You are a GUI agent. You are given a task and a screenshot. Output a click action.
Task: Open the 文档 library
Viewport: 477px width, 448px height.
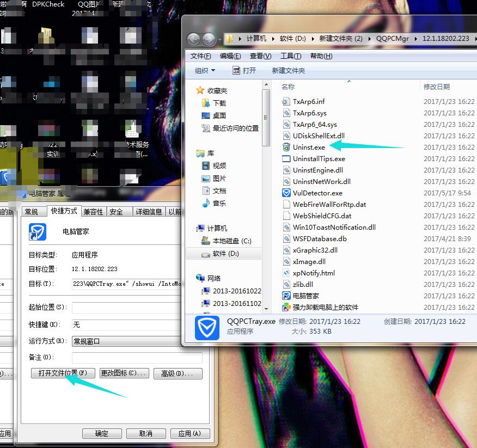pyautogui.click(x=214, y=191)
